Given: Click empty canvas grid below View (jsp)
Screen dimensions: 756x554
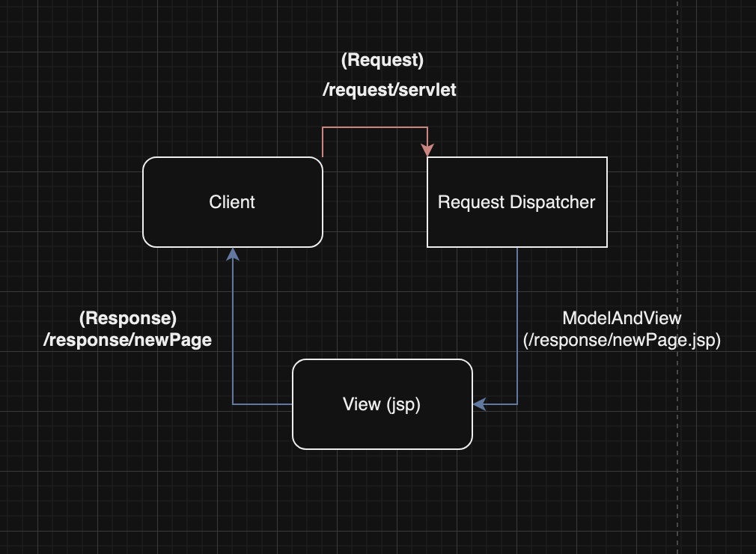Looking at the screenshot, I should click(x=382, y=502).
